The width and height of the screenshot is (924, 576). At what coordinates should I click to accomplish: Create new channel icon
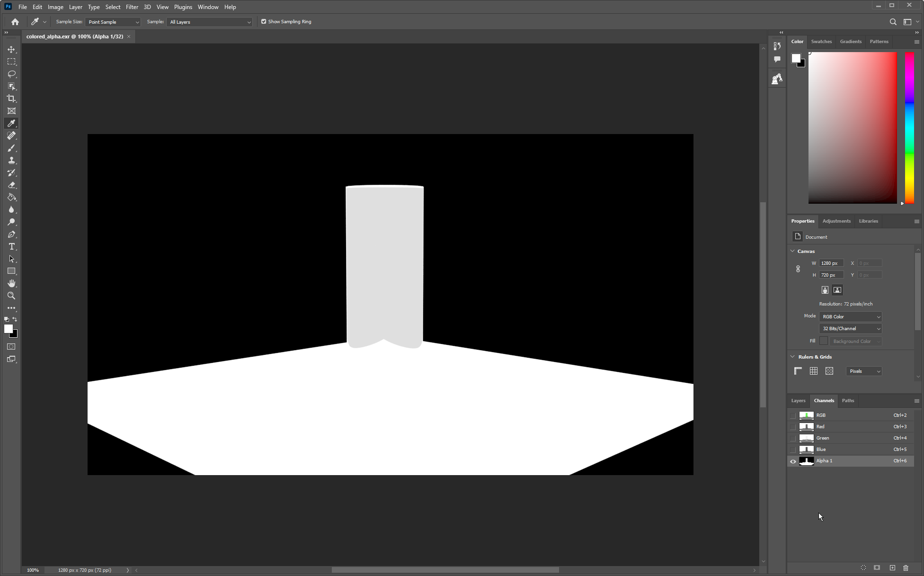[892, 567]
